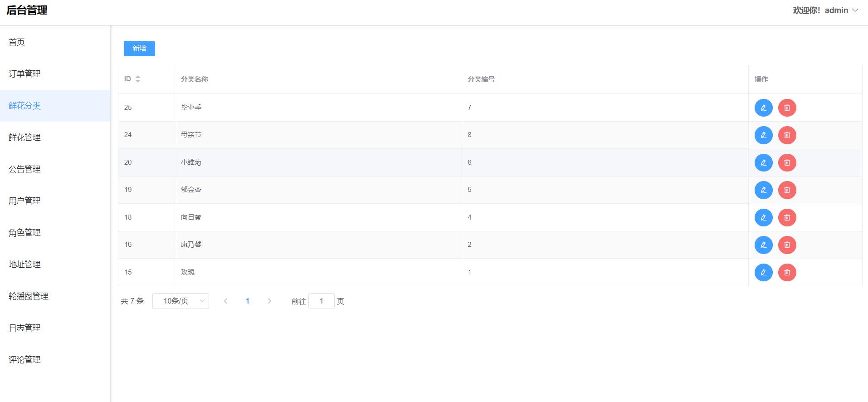Delete the 毕业季 category row

click(787, 108)
